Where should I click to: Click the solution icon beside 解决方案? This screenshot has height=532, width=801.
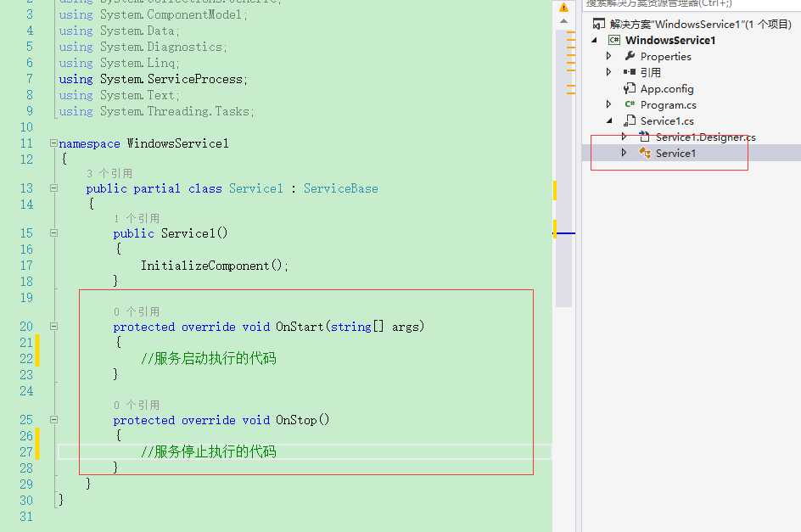pos(599,24)
